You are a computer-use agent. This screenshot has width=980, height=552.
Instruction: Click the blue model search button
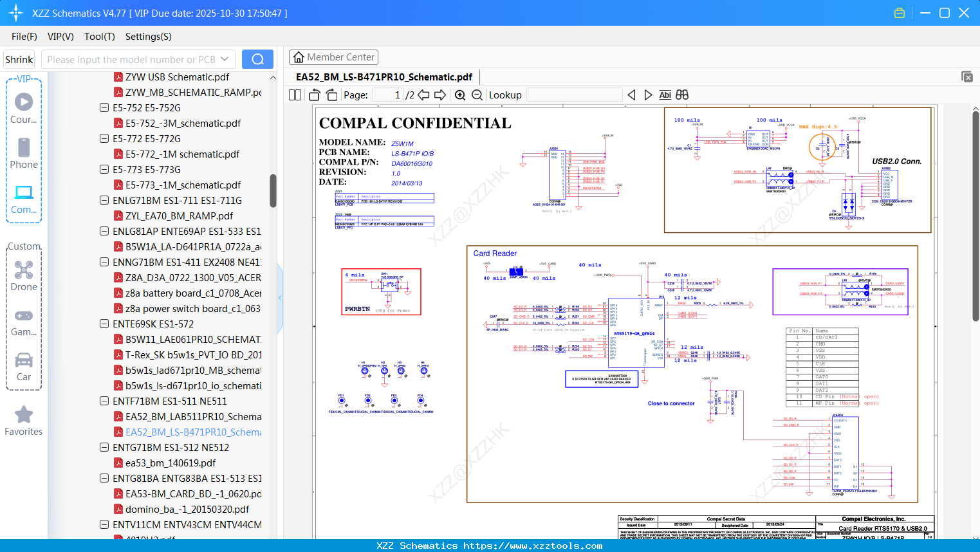coord(257,59)
